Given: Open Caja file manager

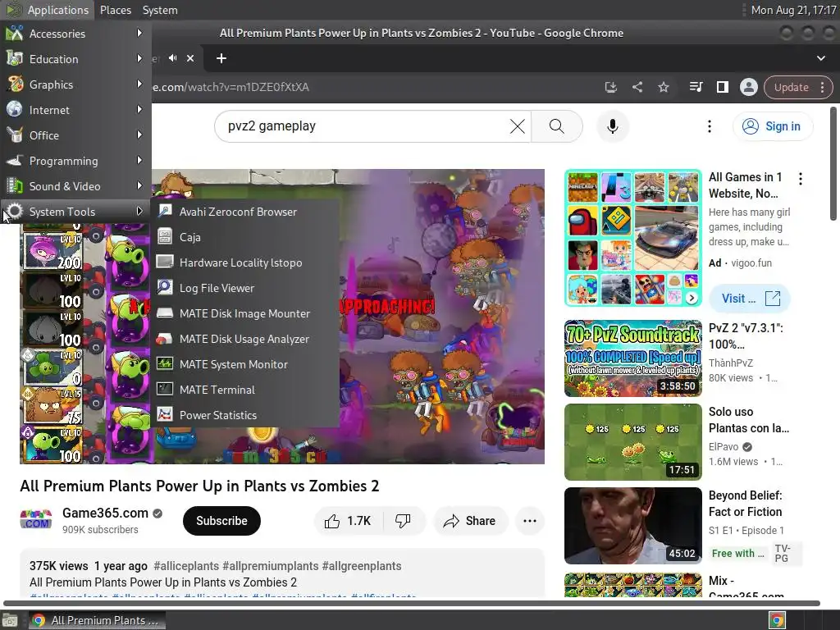Looking at the screenshot, I should (x=245, y=237).
